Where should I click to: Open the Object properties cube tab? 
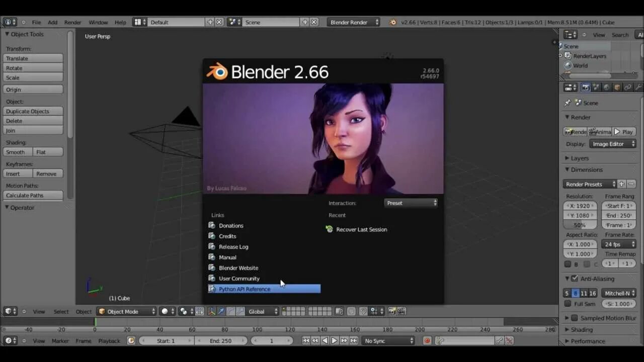coord(617,87)
